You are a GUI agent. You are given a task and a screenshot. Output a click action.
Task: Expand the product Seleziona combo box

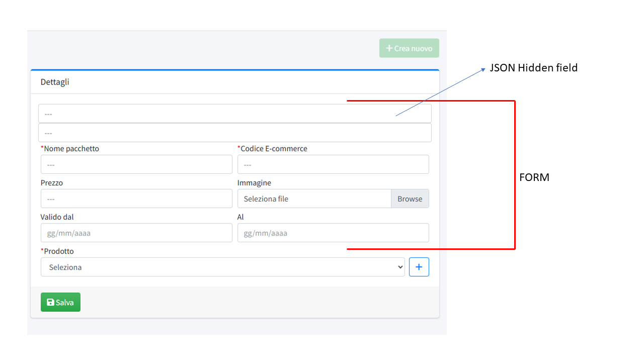coord(221,267)
